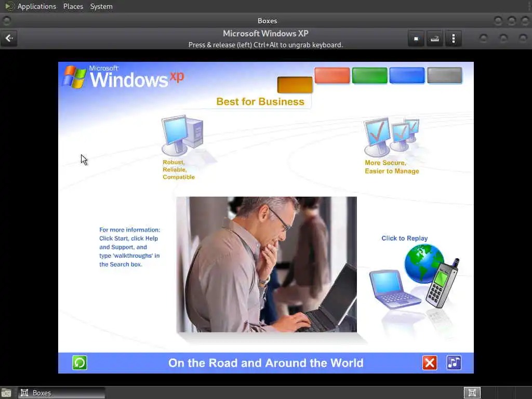Click the More Secure monitors icon
This screenshot has width=532, height=399.
point(392,137)
